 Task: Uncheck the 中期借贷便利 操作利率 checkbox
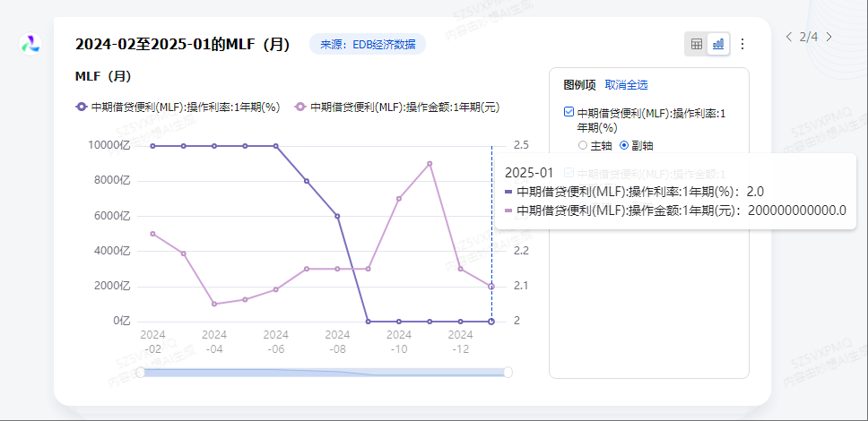click(x=569, y=113)
